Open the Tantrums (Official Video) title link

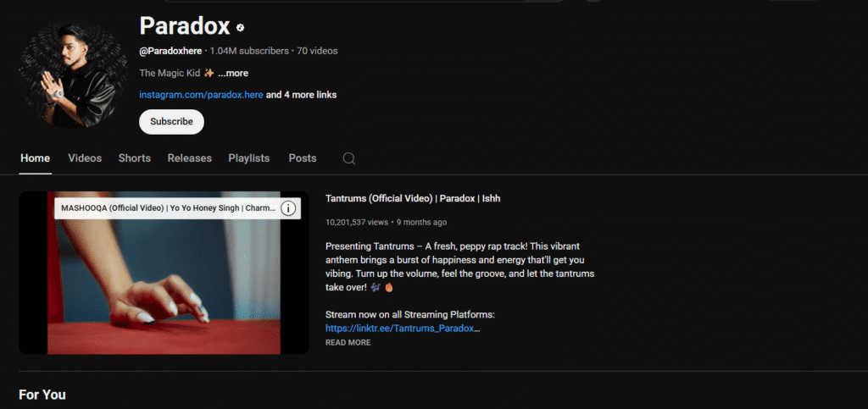(413, 198)
